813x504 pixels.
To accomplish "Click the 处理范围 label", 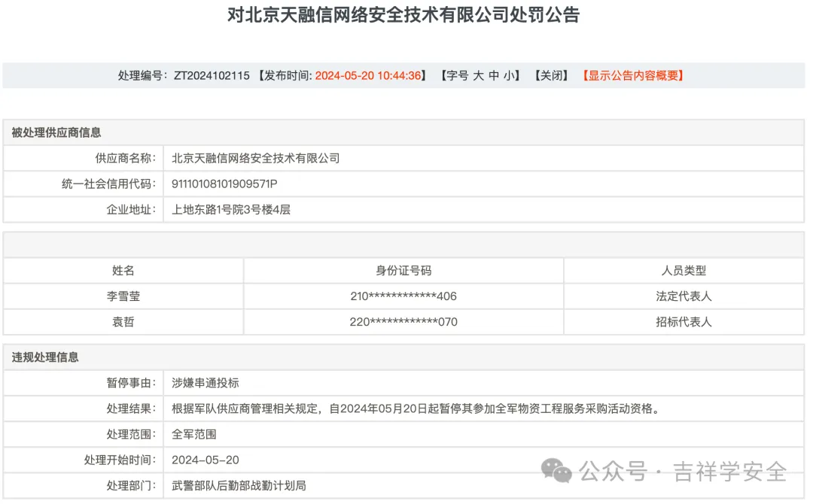I will pos(131,435).
